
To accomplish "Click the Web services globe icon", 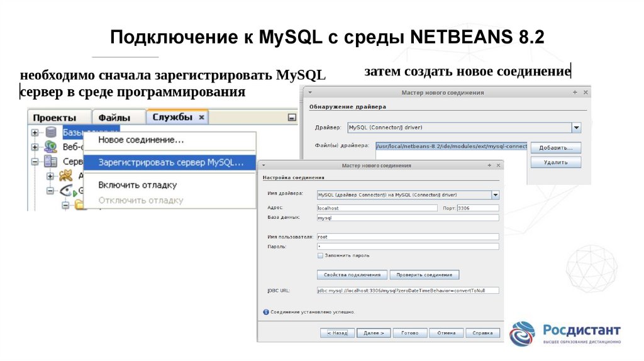I will point(51,147).
